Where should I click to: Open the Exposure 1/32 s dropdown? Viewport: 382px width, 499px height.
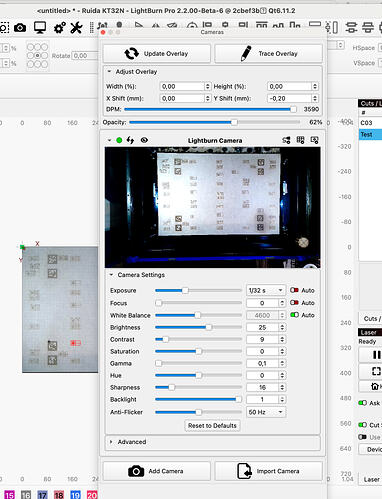[x=266, y=291]
